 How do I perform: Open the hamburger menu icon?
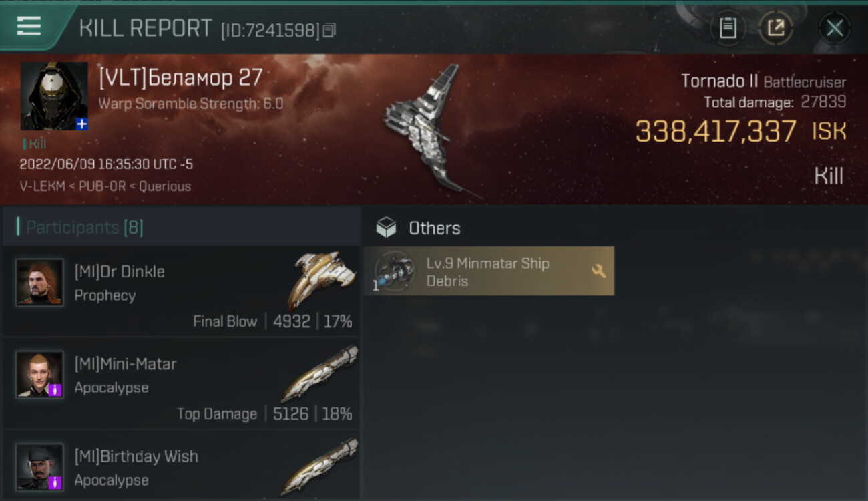[x=29, y=27]
